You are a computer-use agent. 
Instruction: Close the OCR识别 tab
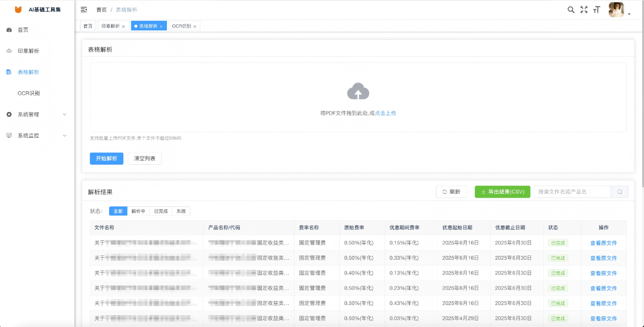(x=194, y=26)
